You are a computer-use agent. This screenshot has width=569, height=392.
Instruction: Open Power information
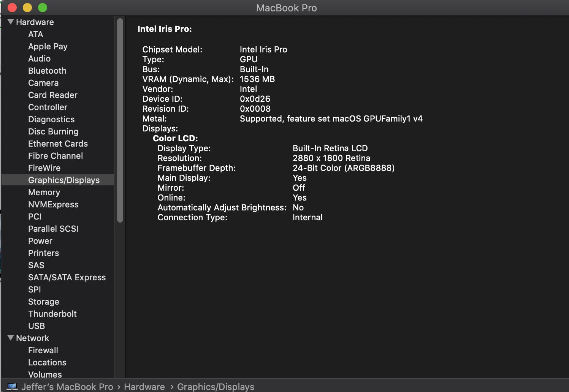[40, 241]
